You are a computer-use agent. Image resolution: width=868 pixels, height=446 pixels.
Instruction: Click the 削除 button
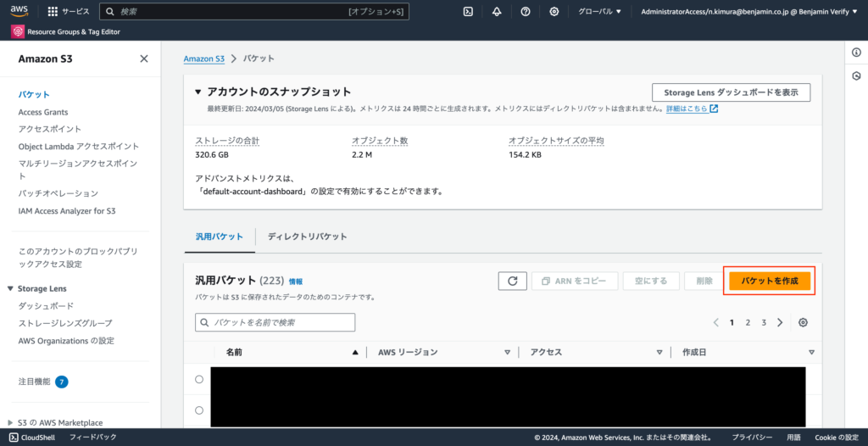tap(704, 281)
